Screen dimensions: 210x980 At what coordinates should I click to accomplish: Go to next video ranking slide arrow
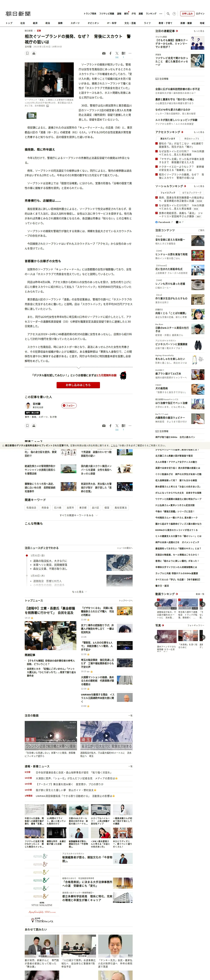(x=203, y=604)
